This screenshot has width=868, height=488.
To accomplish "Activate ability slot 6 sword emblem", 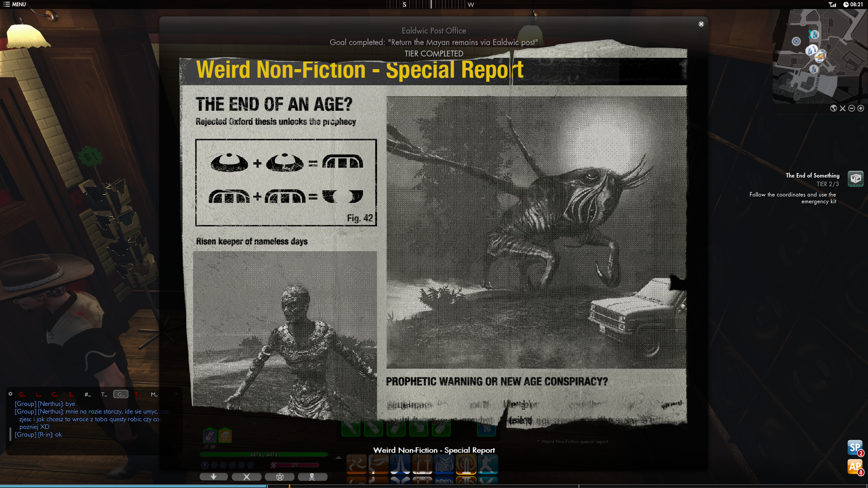I will (x=466, y=465).
